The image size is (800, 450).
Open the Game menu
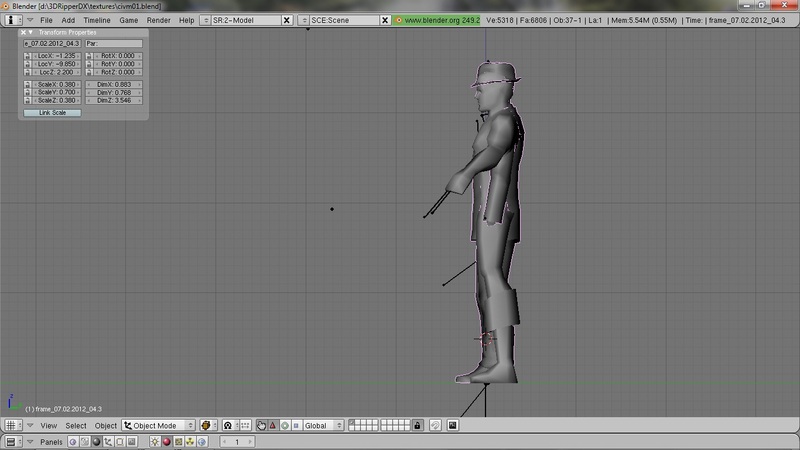[129, 20]
